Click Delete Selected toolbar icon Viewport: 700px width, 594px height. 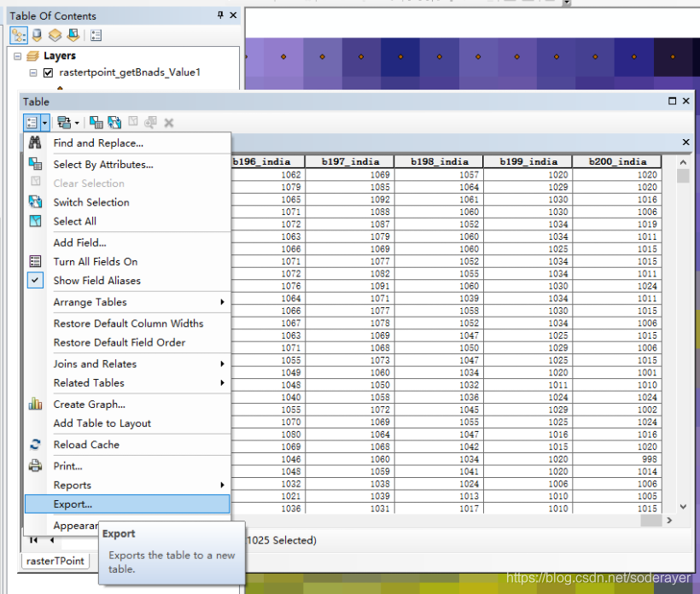(169, 123)
